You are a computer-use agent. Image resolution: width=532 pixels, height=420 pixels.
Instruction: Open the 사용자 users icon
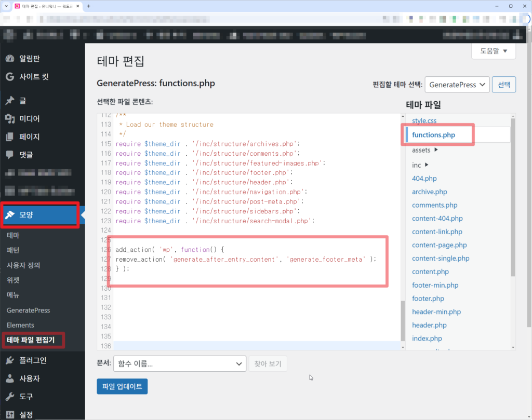coord(10,378)
